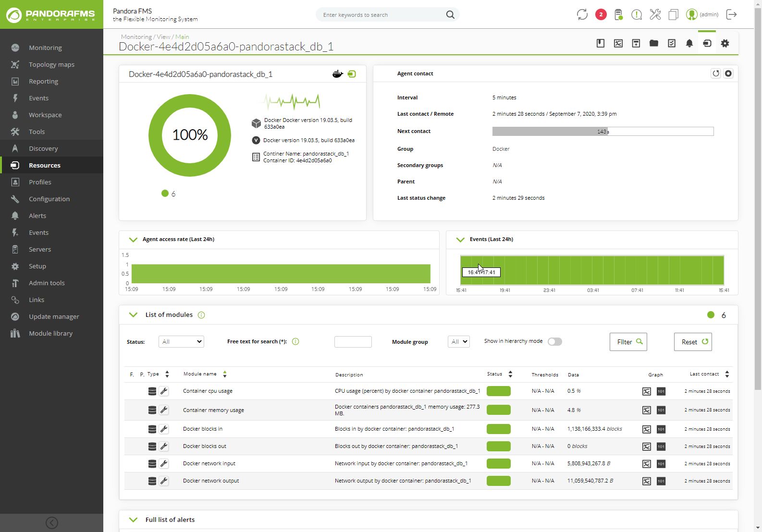The width and height of the screenshot is (762, 532).
Task: Open Container cpu usage module link
Action: click(x=208, y=391)
